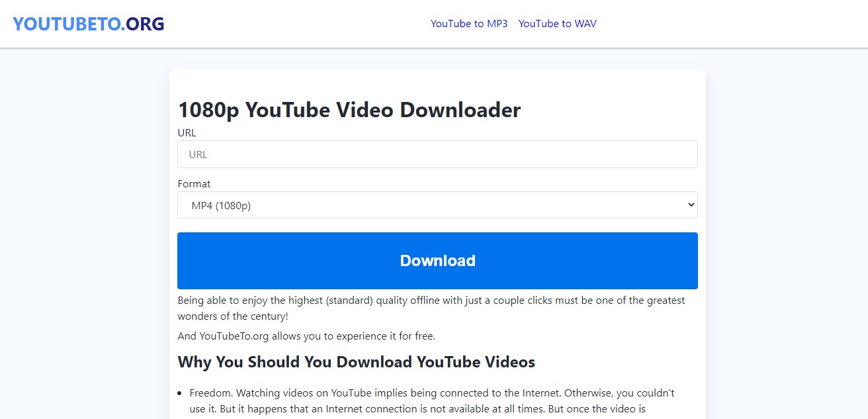
Task: Click the grey URL placeholder text
Action: 198,155
